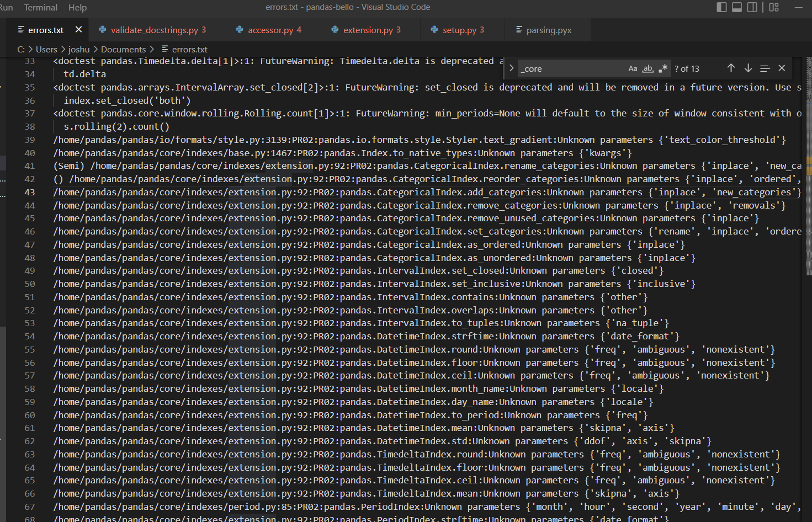Open the Run menu
The height and width of the screenshot is (522, 812).
pyautogui.click(x=6, y=7)
